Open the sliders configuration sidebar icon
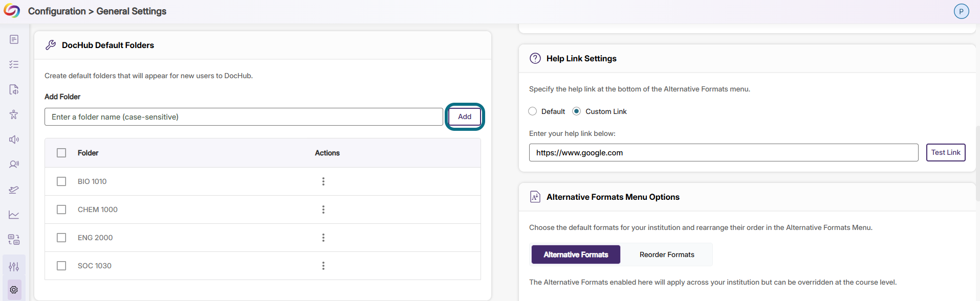Image resolution: width=980 pixels, height=301 pixels. [14, 266]
